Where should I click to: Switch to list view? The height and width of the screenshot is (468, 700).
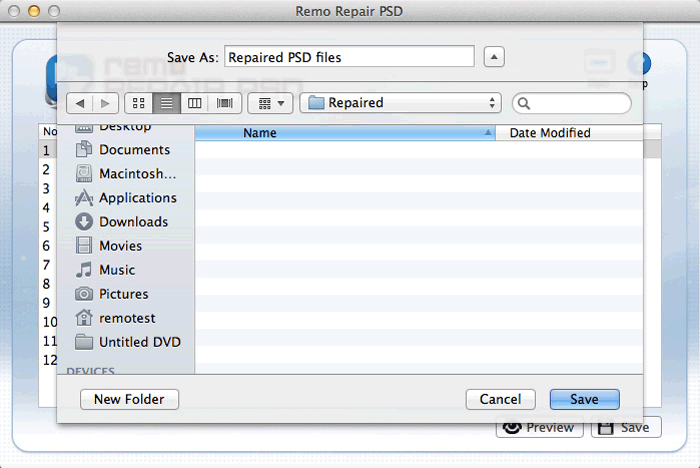click(x=167, y=104)
